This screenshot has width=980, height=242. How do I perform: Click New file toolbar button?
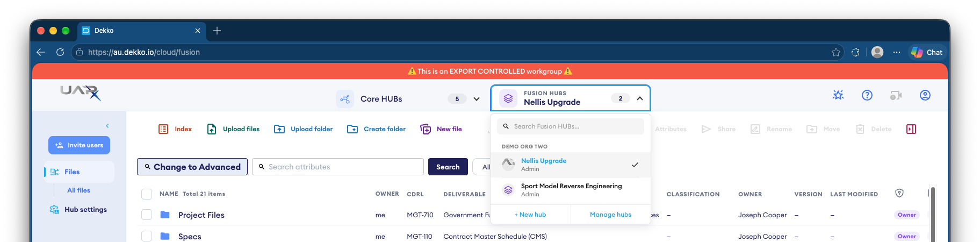tap(441, 129)
